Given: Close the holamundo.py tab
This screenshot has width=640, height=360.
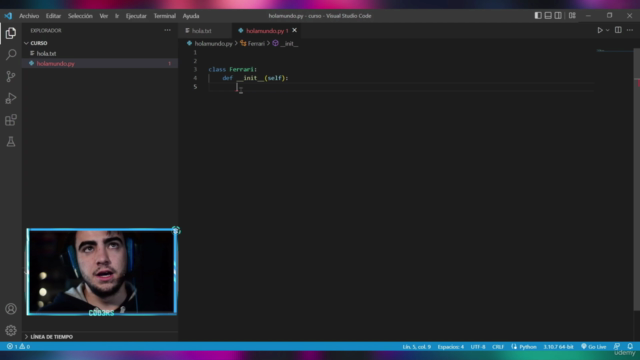Looking at the screenshot, I should pos(294,31).
